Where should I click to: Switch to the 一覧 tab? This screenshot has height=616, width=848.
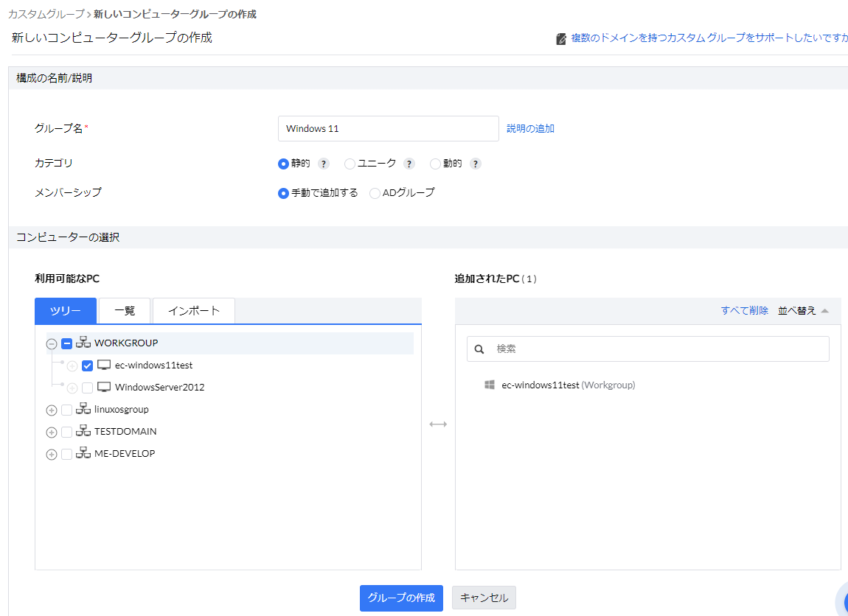(125, 311)
